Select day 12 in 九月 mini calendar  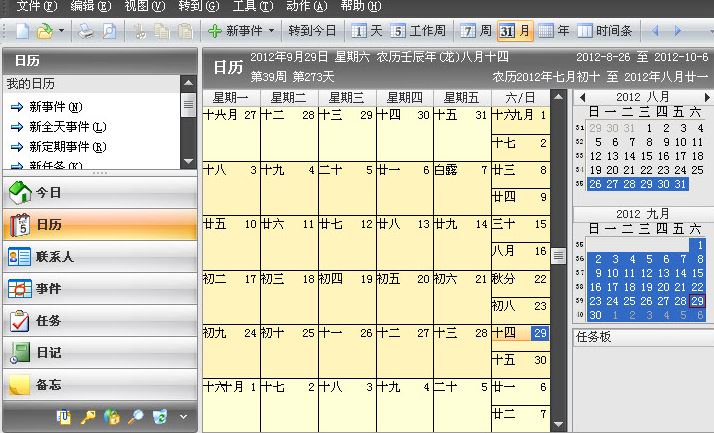(647, 273)
